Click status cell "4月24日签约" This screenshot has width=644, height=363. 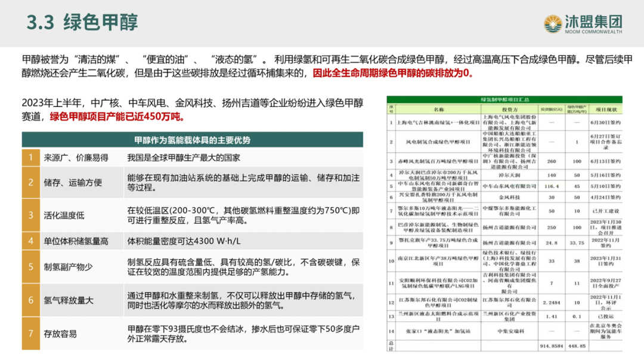(606, 198)
